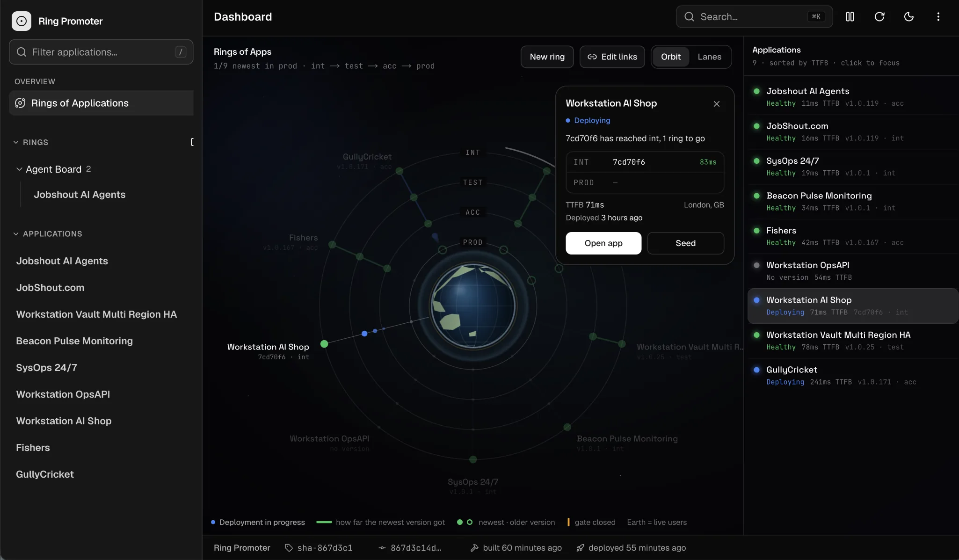This screenshot has width=959, height=560.
Task: Click green node of Workstation AI Shop
Action: point(324,344)
